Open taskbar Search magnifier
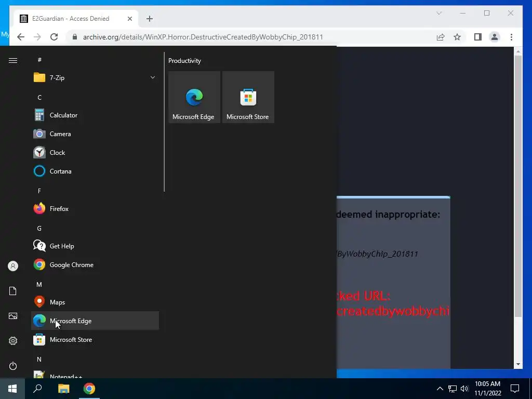Image resolution: width=532 pixels, height=399 pixels. tap(37, 389)
